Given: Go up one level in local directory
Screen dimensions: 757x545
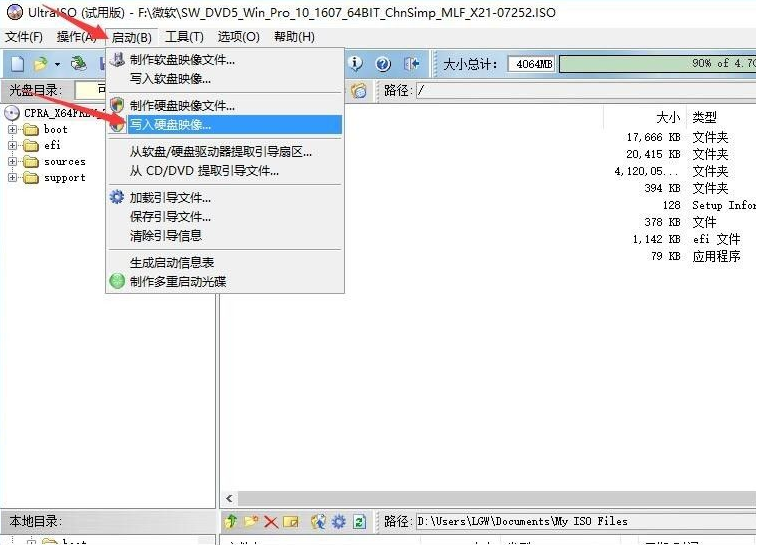Looking at the screenshot, I should point(232,521).
